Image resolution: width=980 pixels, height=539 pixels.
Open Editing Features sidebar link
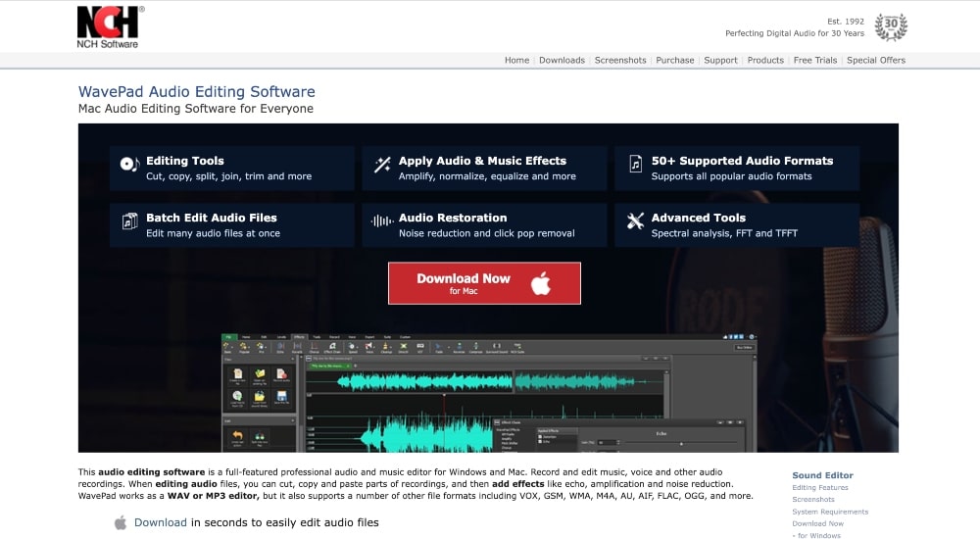(x=820, y=488)
